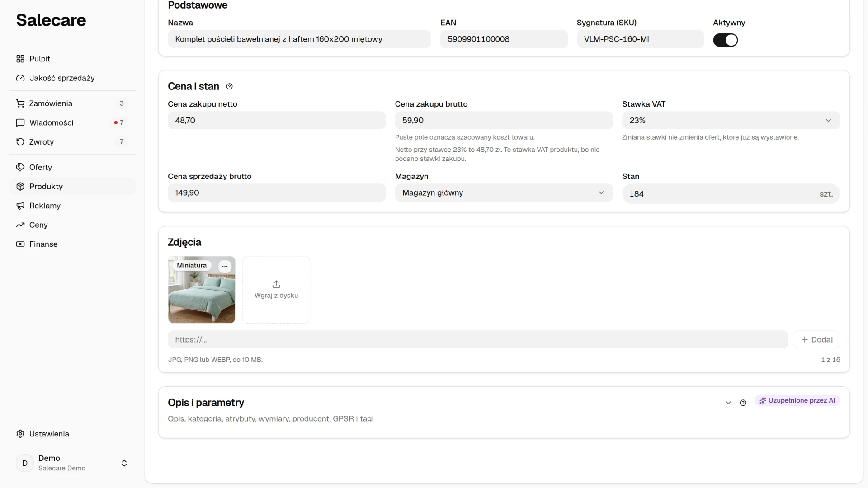This screenshot has width=868, height=488.
Task: Click the Zamówienia cart icon
Action: point(20,103)
